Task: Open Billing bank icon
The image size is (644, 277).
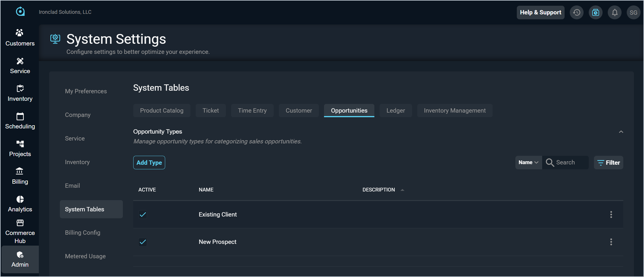Action: pos(20,171)
